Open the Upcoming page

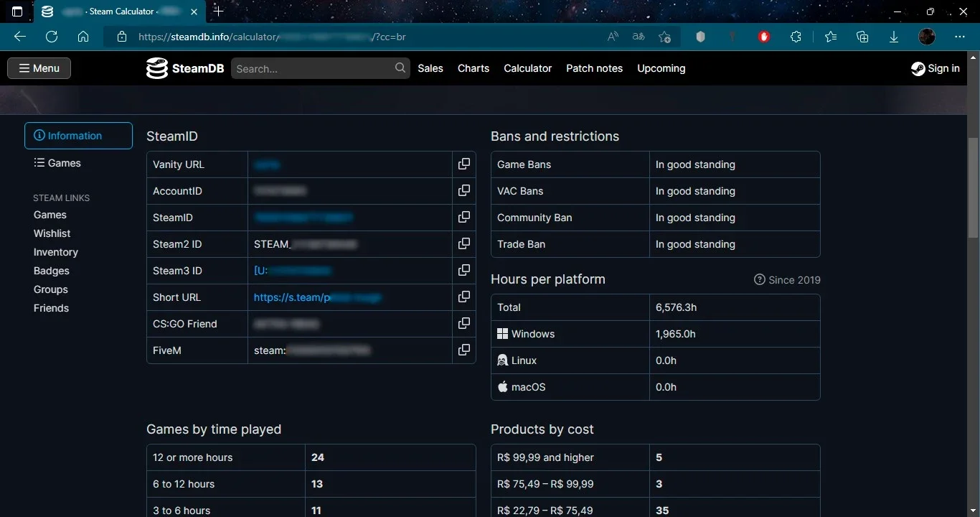[661, 68]
